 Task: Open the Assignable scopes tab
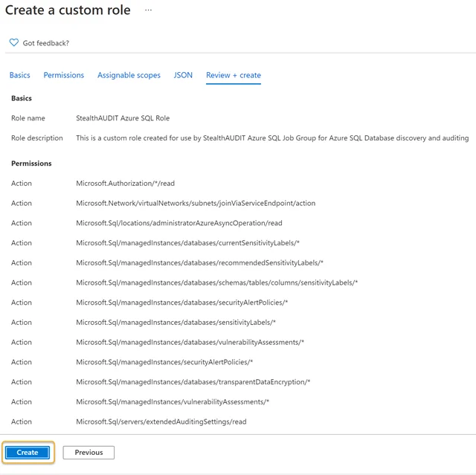(x=129, y=75)
